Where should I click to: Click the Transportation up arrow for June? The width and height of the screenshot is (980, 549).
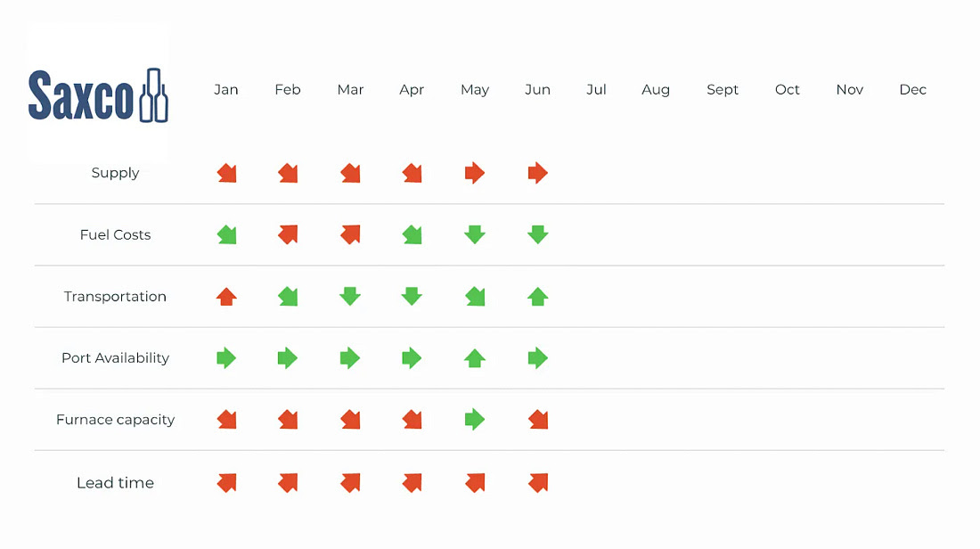[537, 297]
